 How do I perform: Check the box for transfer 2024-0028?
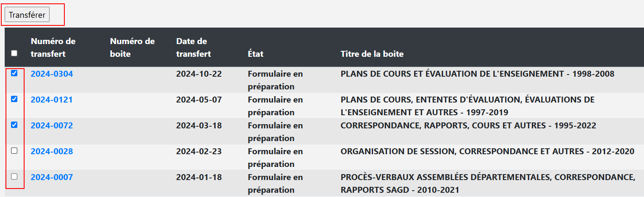pos(14,151)
